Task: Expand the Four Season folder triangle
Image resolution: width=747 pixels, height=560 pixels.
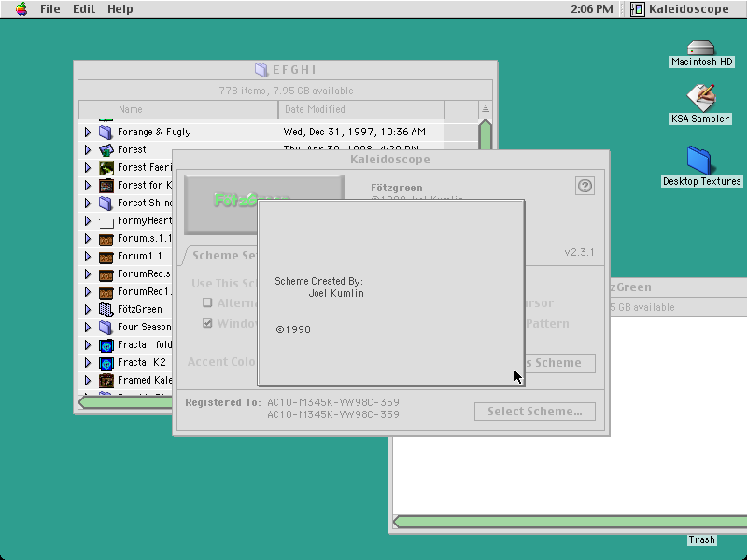Action: 88,328
